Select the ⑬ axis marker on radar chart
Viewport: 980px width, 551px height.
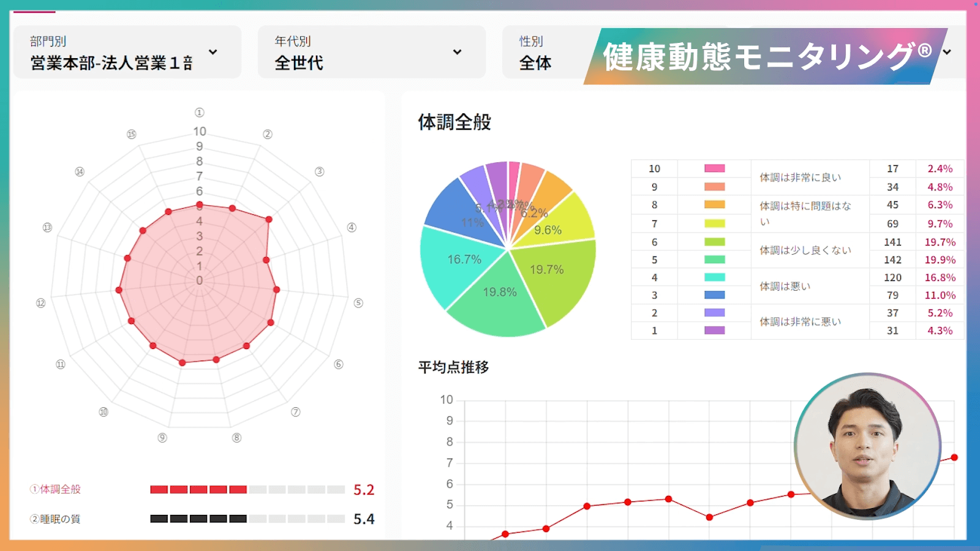coord(47,228)
